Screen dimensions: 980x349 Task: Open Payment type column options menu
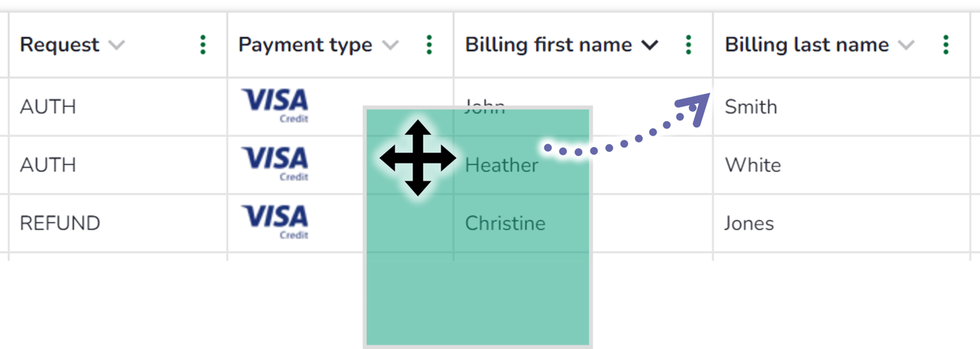(x=429, y=45)
